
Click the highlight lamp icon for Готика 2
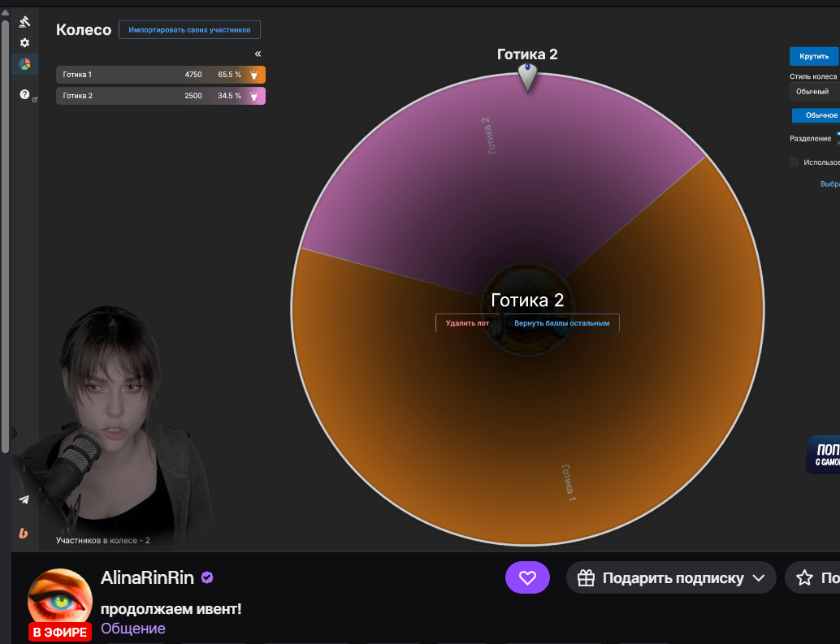pyautogui.click(x=254, y=96)
